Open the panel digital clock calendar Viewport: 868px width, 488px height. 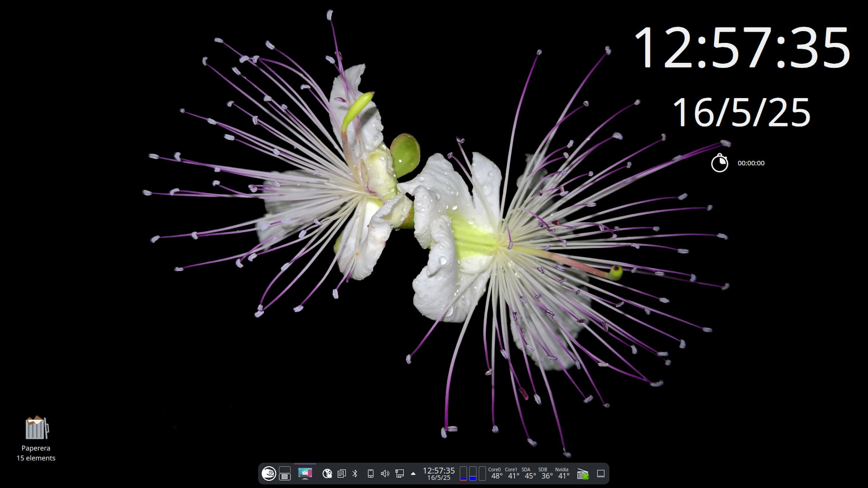pos(439,474)
